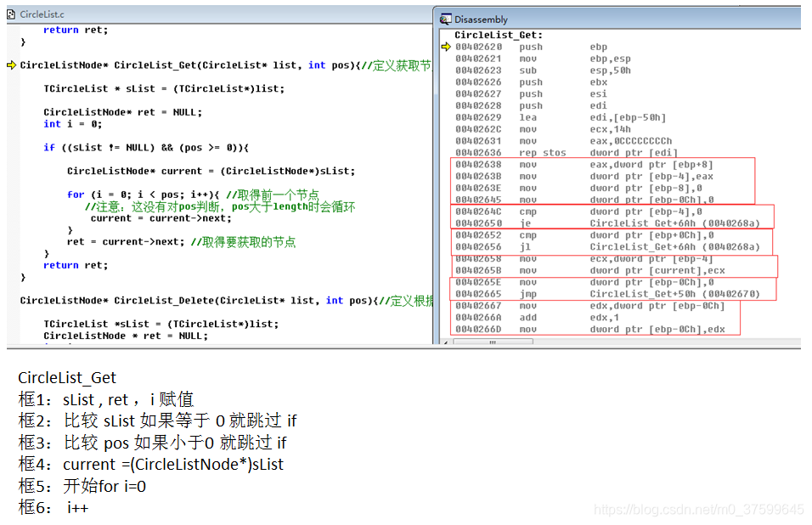Click the Disassembly scrollbar left arrow
Viewport: 812px width, 525px height.
[447, 342]
